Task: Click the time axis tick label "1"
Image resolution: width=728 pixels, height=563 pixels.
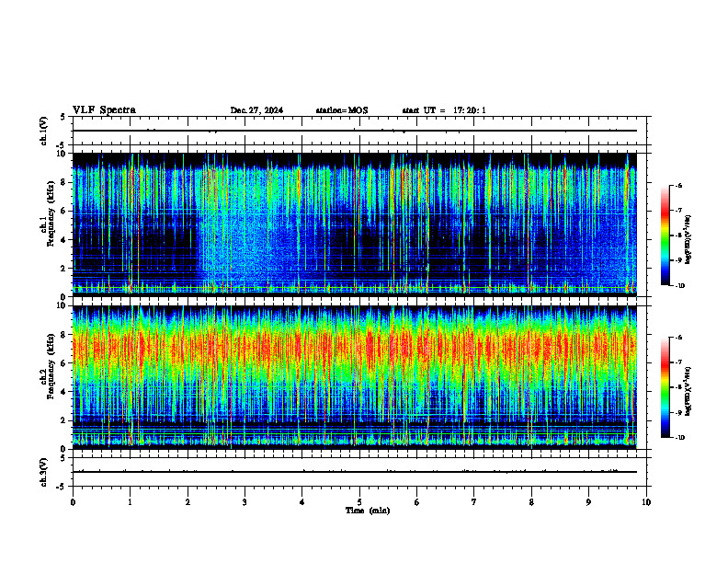Action: (130, 502)
